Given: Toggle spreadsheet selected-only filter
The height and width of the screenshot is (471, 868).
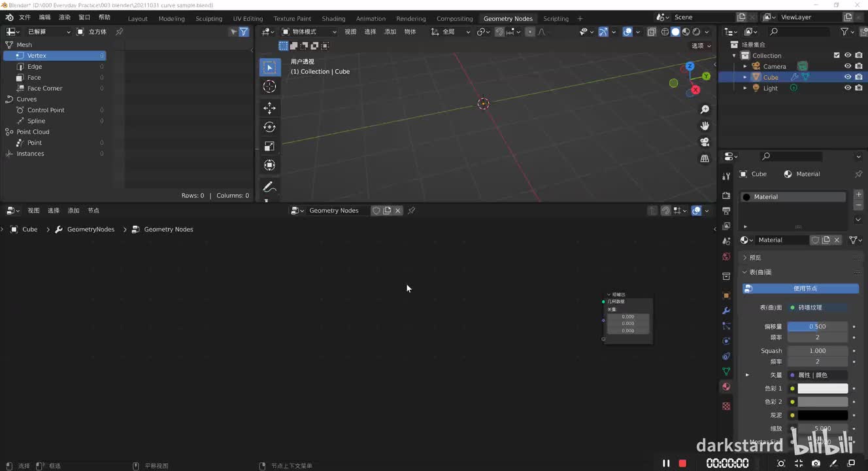Looking at the screenshot, I should [234, 31].
